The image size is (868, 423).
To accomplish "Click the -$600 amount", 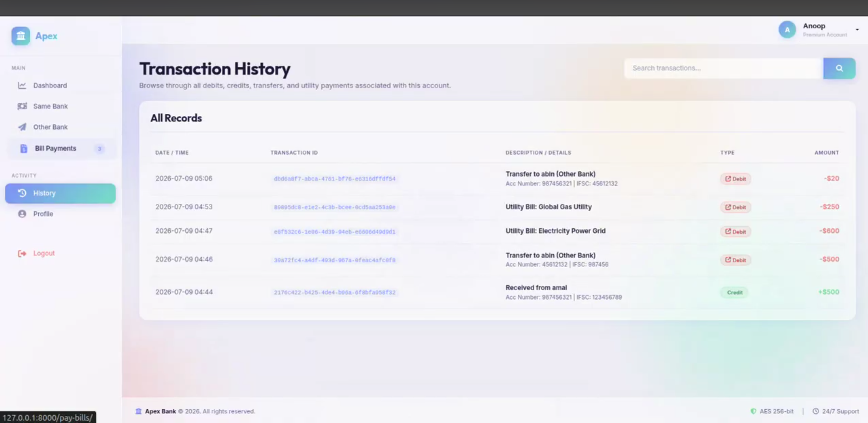I will [x=829, y=231].
